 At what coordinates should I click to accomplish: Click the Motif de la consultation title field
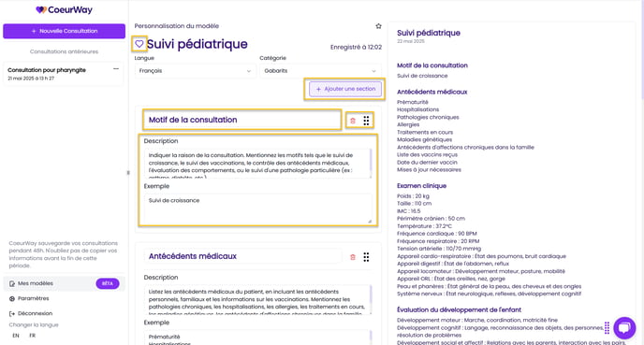(242, 120)
